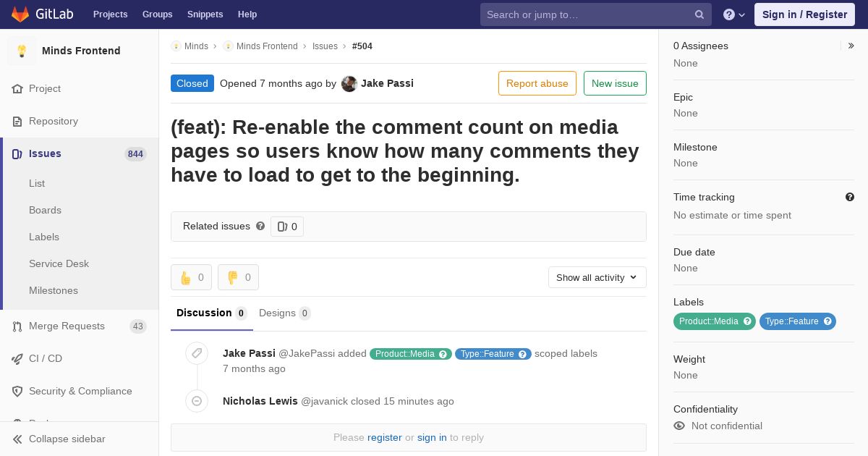Screen dimensions: 868x456
Task: Click the register link in the reply box
Action: point(384,437)
